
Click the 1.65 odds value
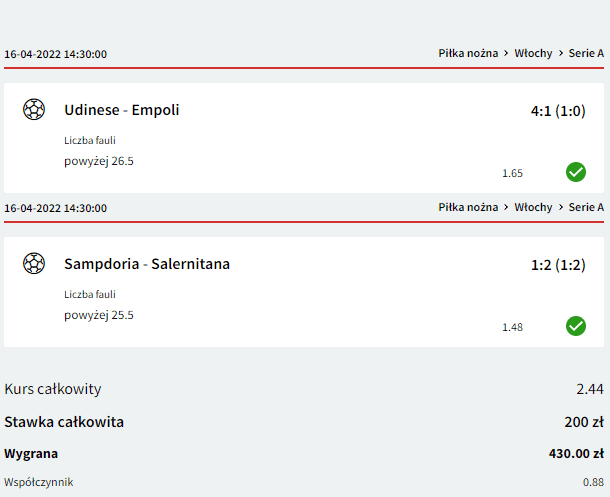coord(512,173)
